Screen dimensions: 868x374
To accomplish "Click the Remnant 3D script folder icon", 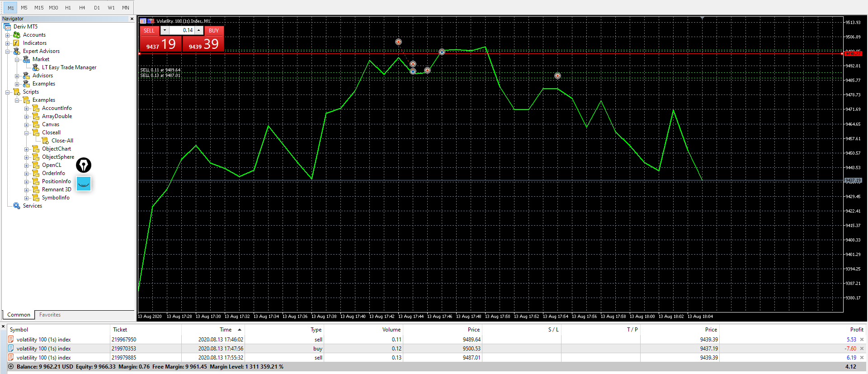I will tap(36, 189).
